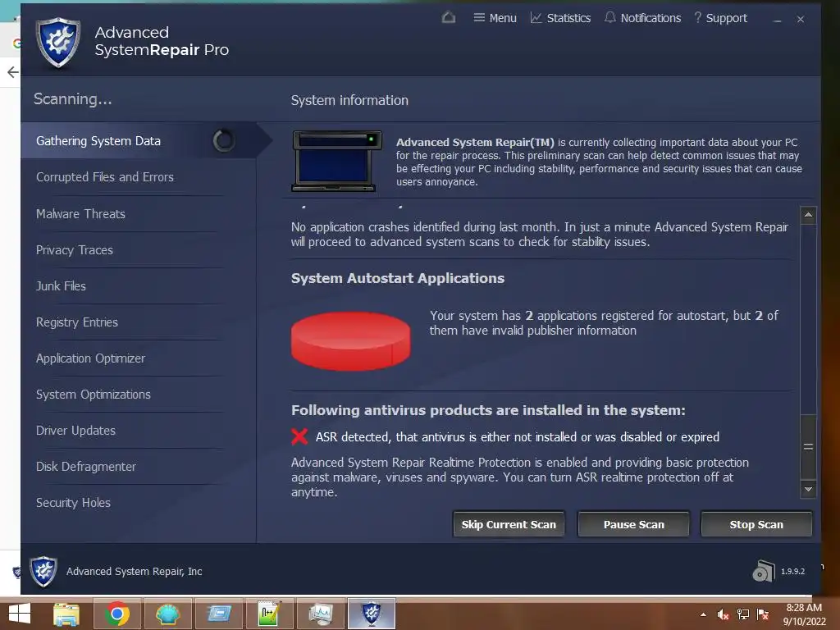Viewport: 840px width, 630px height.
Task: Click the footer shield logo icon
Action: [43, 571]
